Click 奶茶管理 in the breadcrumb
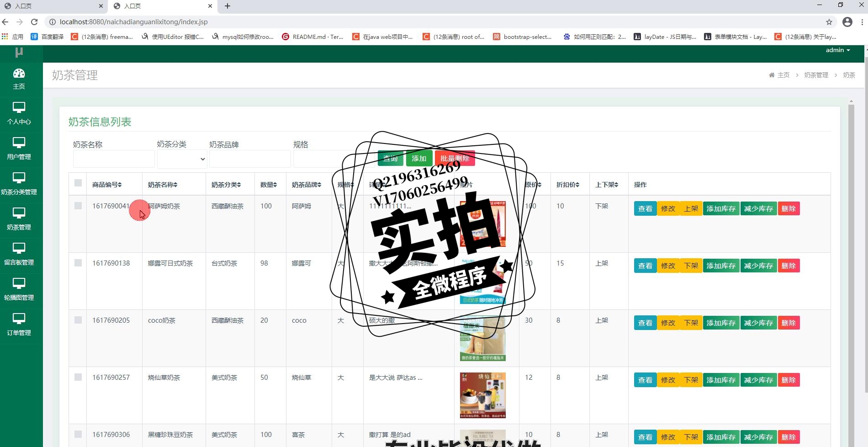Viewport: 868px width, 447px height. 816,75
